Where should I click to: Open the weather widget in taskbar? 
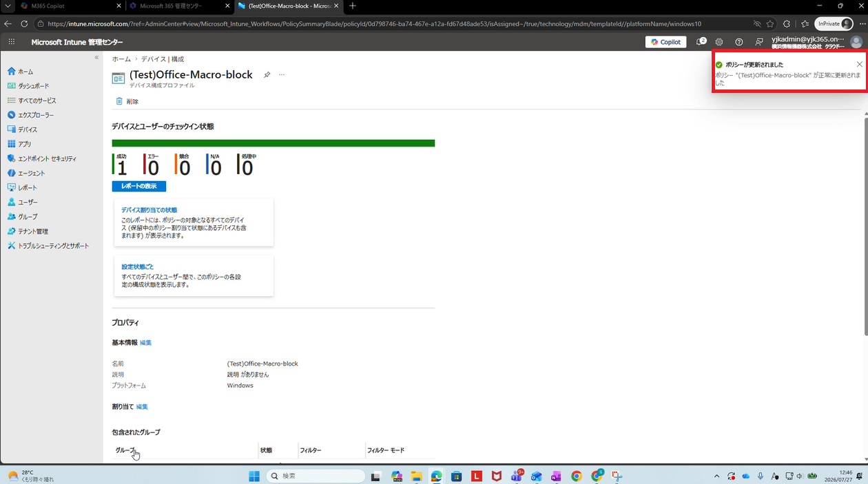31,476
